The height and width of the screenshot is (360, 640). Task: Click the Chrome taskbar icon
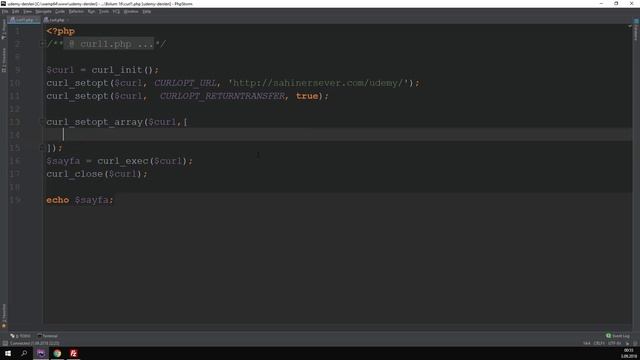click(57, 353)
